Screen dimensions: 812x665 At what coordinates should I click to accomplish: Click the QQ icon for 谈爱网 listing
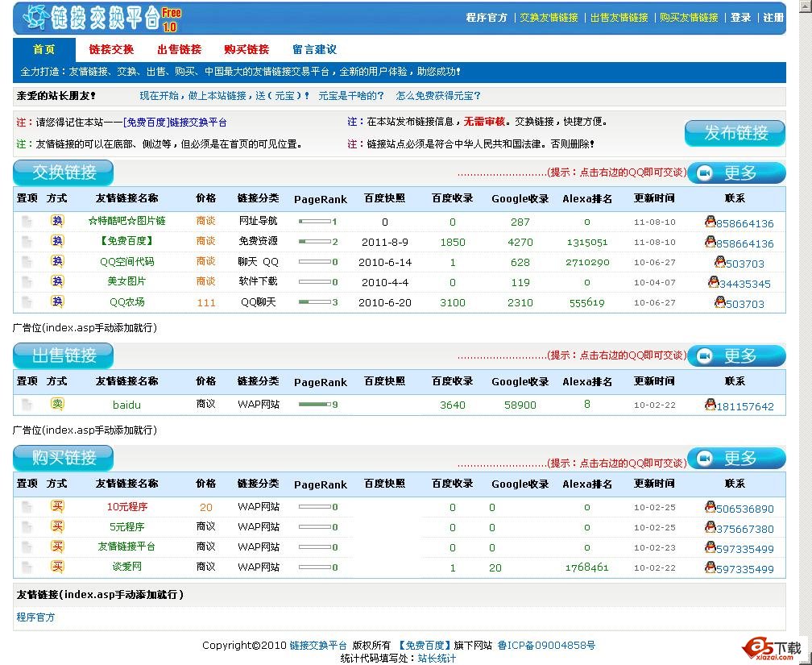coord(709,568)
